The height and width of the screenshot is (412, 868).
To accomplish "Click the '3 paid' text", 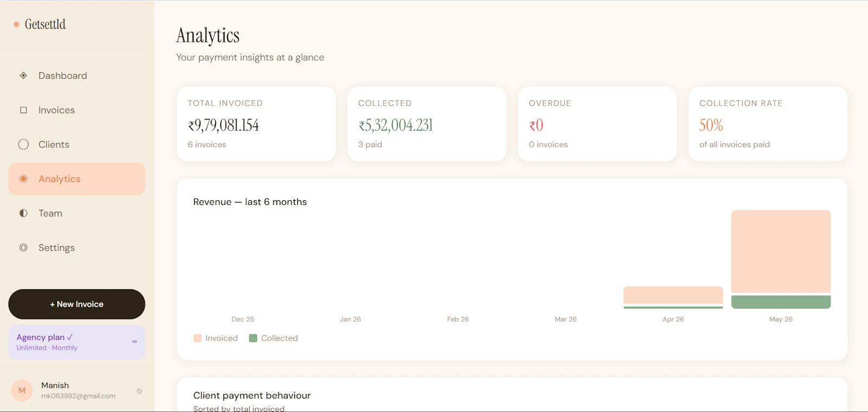I will coord(370,144).
